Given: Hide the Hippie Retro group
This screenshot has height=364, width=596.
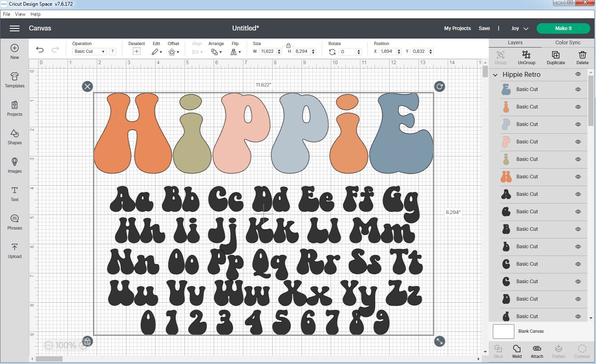Looking at the screenshot, I should tap(578, 74).
